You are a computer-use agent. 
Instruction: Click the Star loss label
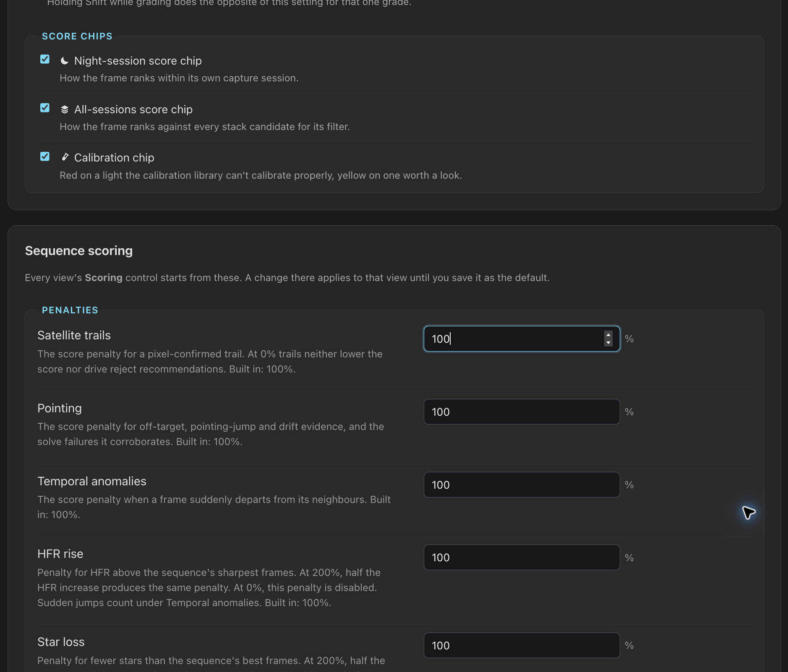coord(61,642)
